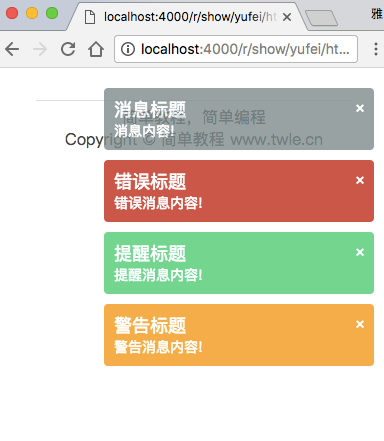Reload the page with the refresh icon
The width and height of the screenshot is (384, 441).
click(68, 49)
